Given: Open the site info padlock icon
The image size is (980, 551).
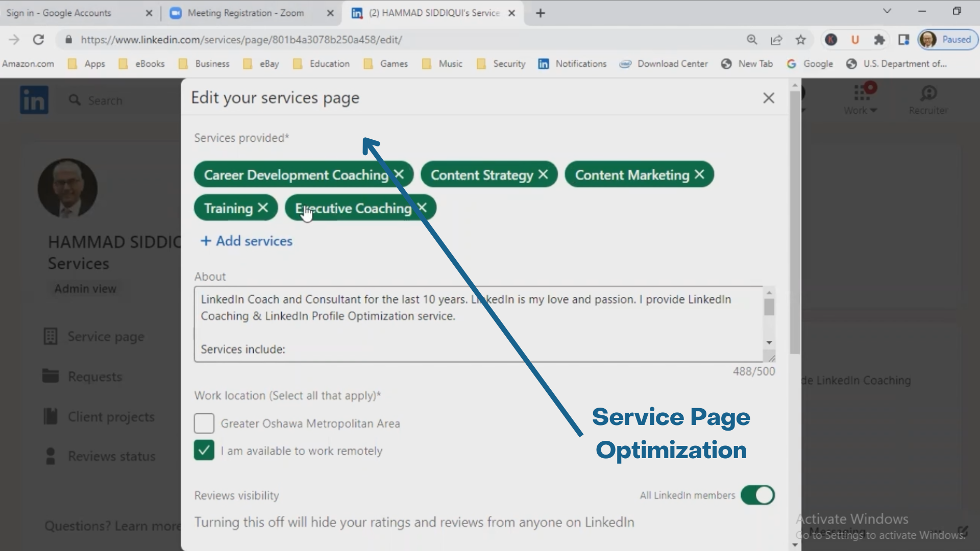Looking at the screenshot, I should tap(69, 39).
